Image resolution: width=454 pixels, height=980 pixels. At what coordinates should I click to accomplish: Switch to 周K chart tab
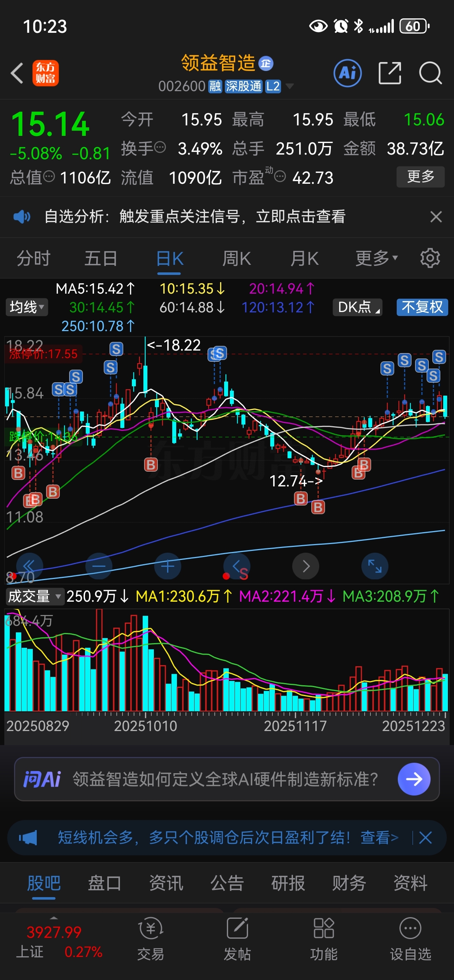[x=236, y=258]
